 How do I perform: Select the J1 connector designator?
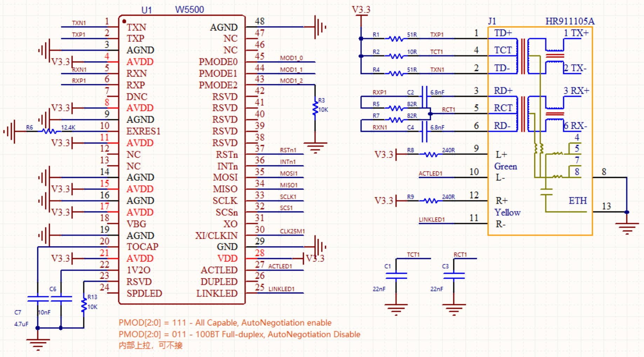pyautogui.click(x=492, y=21)
